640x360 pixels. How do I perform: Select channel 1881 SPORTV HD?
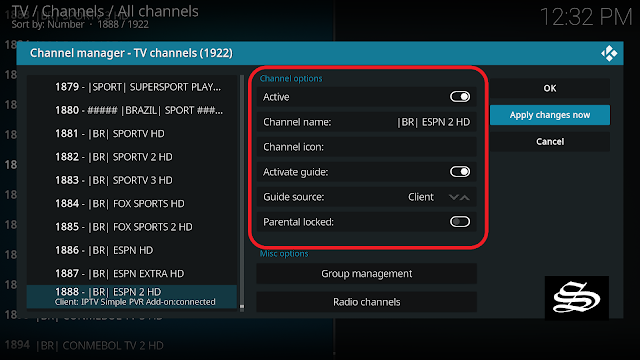coord(132,133)
